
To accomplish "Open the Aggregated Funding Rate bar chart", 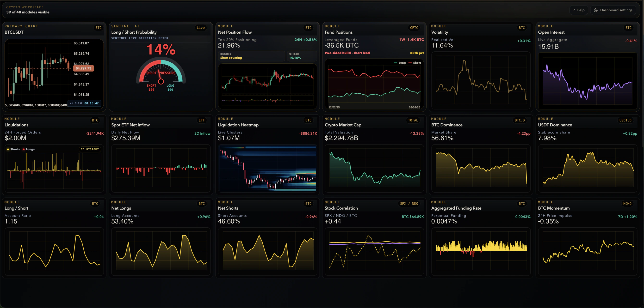I will pos(481,251).
